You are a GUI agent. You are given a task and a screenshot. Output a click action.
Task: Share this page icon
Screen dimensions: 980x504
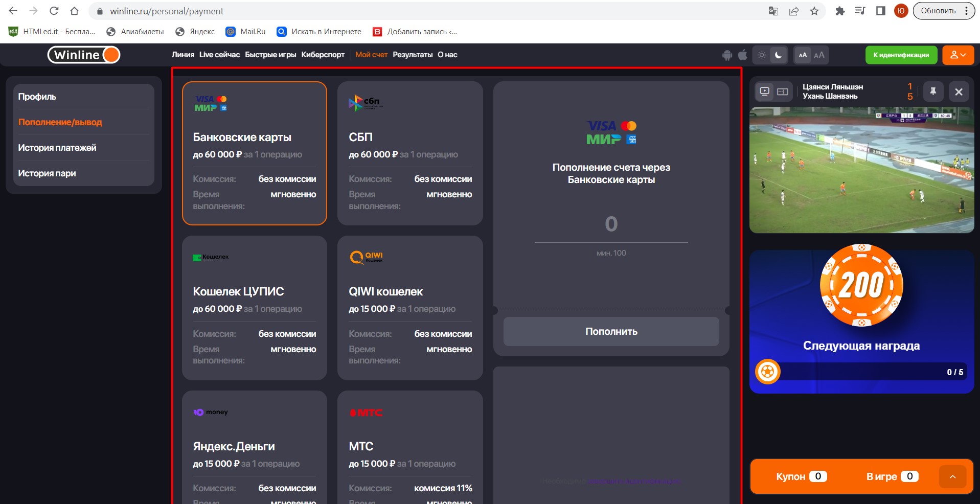(x=794, y=11)
